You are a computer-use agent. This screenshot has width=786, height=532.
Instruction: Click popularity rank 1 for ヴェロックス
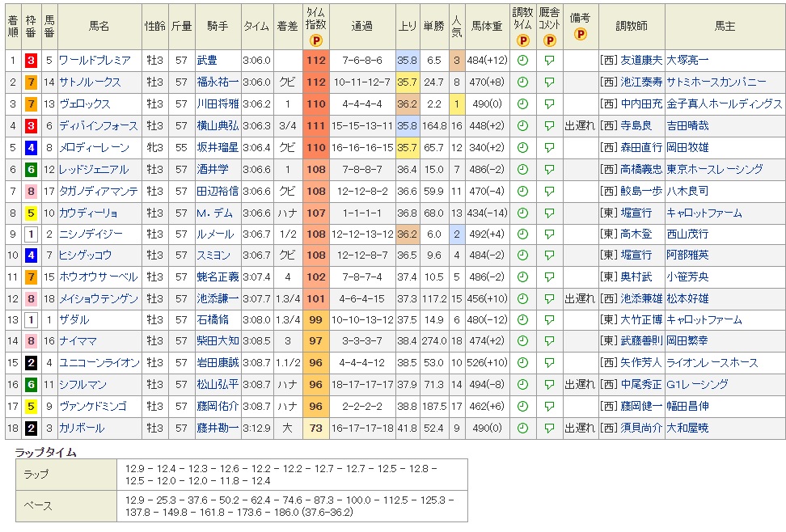pos(456,103)
